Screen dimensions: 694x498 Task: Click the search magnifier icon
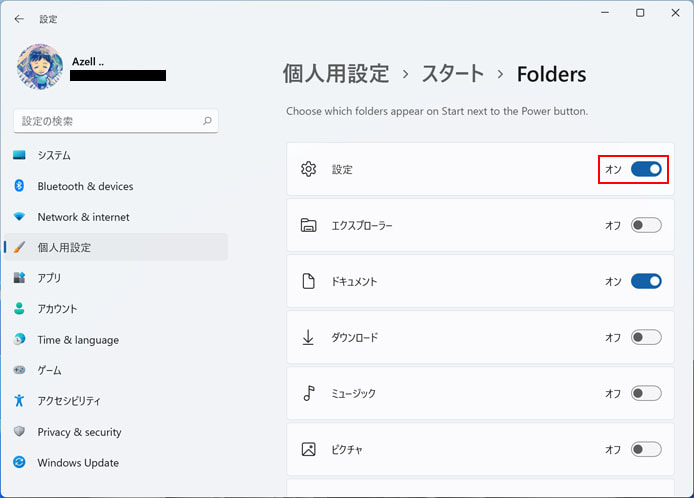pos(207,121)
